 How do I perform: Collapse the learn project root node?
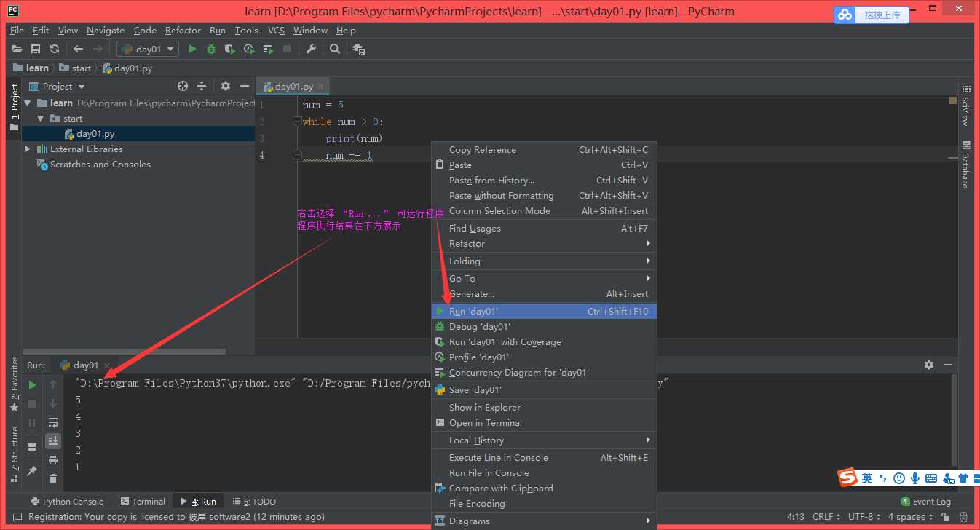click(28, 103)
